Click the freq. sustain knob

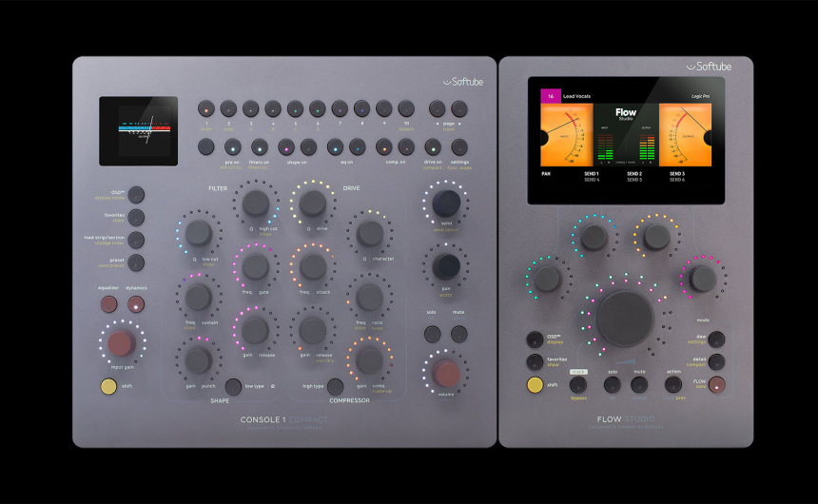coord(199,298)
